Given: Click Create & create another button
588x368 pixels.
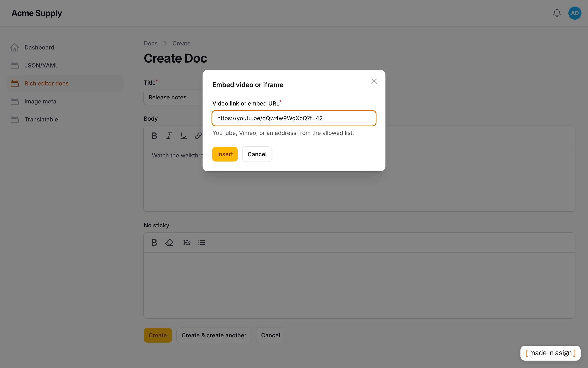Looking at the screenshot, I should pos(214,335).
